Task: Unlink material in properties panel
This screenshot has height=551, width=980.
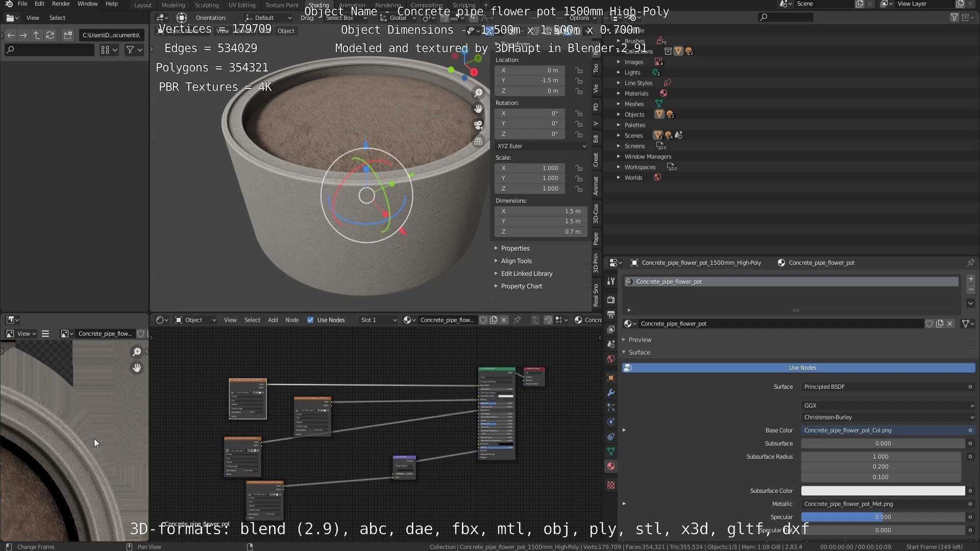Action: point(950,324)
